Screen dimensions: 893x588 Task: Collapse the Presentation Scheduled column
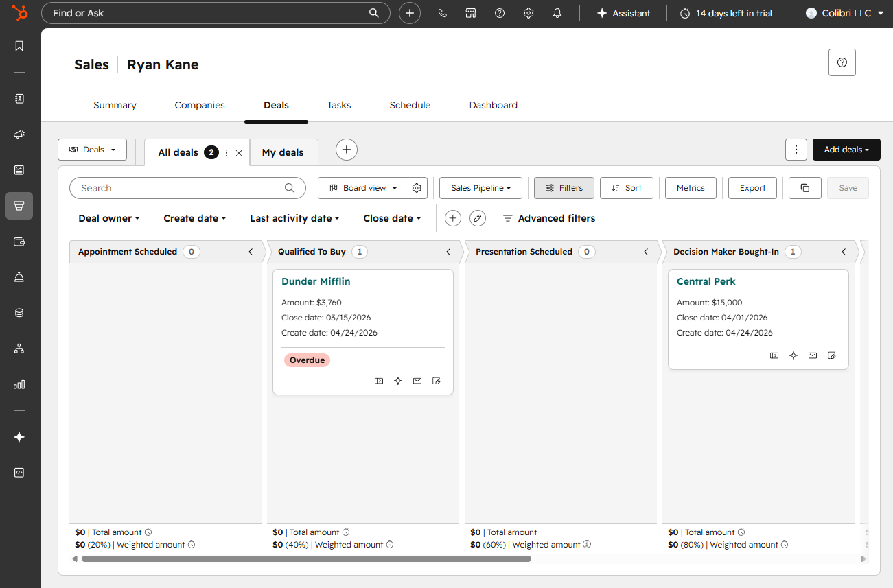coord(646,252)
